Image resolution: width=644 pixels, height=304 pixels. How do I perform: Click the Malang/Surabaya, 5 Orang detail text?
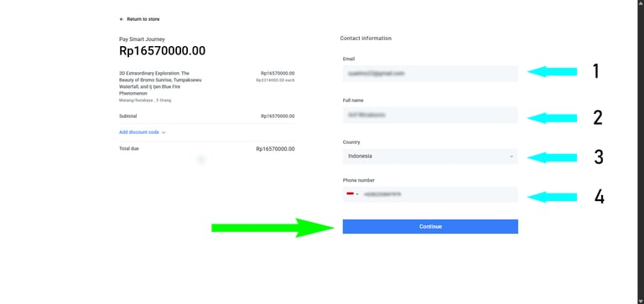pyautogui.click(x=145, y=100)
